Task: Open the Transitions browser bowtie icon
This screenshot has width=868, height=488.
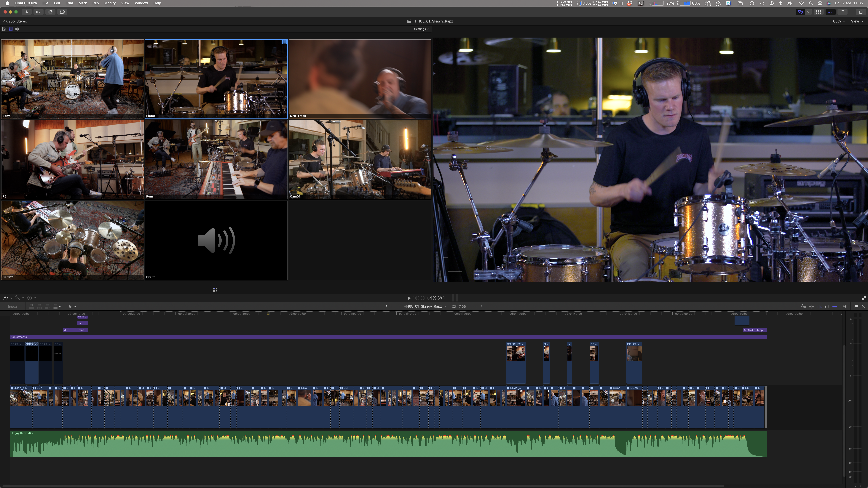Action: coord(864,306)
